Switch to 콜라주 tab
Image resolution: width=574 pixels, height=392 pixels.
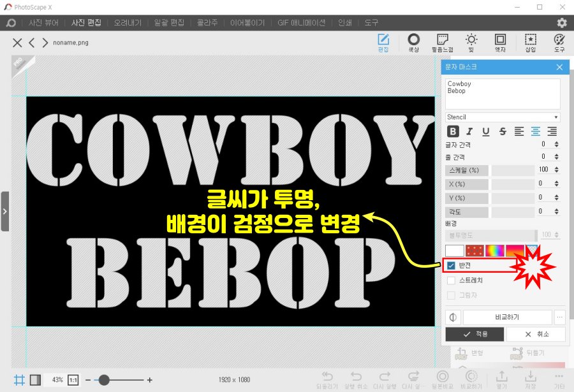click(207, 23)
